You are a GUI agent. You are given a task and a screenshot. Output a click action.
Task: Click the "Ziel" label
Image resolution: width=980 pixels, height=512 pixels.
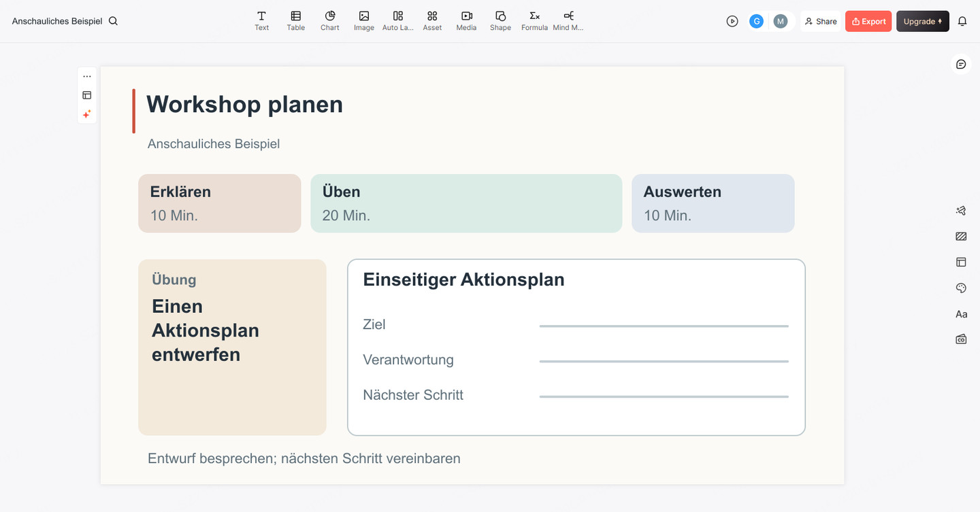pyautogui.click(x=374, y=324)
